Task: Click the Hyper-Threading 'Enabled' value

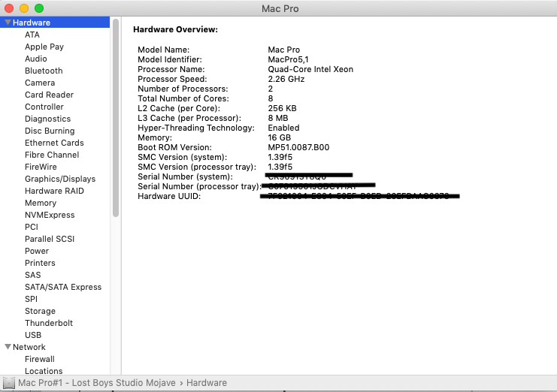Action: pyautogui.click(x=283, y=128)
